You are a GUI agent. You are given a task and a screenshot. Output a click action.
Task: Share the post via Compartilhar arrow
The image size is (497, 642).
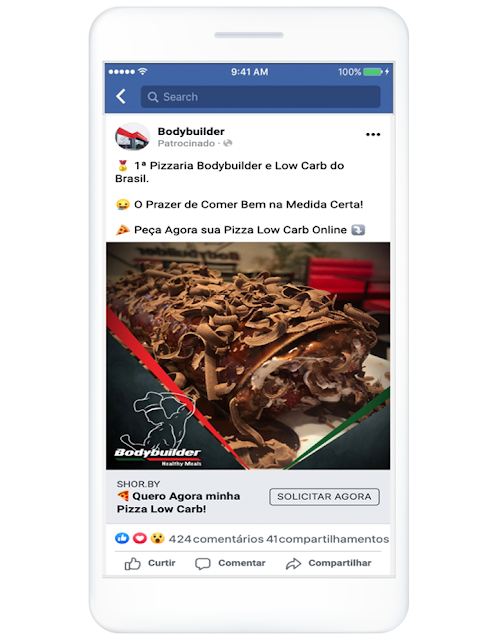click(x=328, y=563)
